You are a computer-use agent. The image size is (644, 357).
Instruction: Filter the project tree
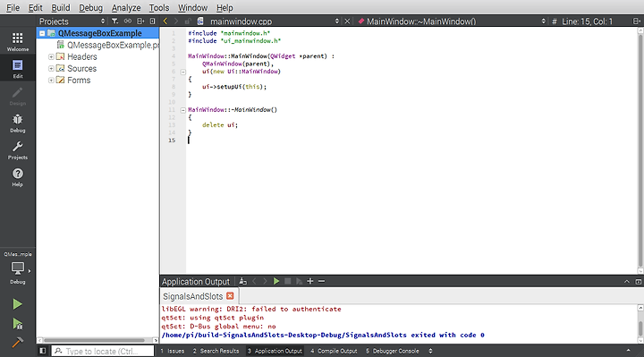point(114,21)
